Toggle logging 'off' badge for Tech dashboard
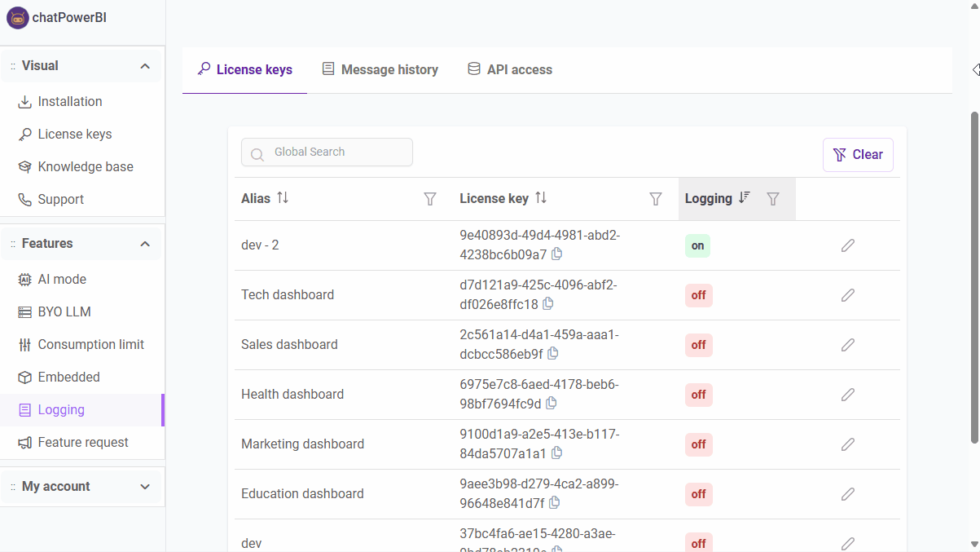Viewport: 980px width, 552px height. 698,295
